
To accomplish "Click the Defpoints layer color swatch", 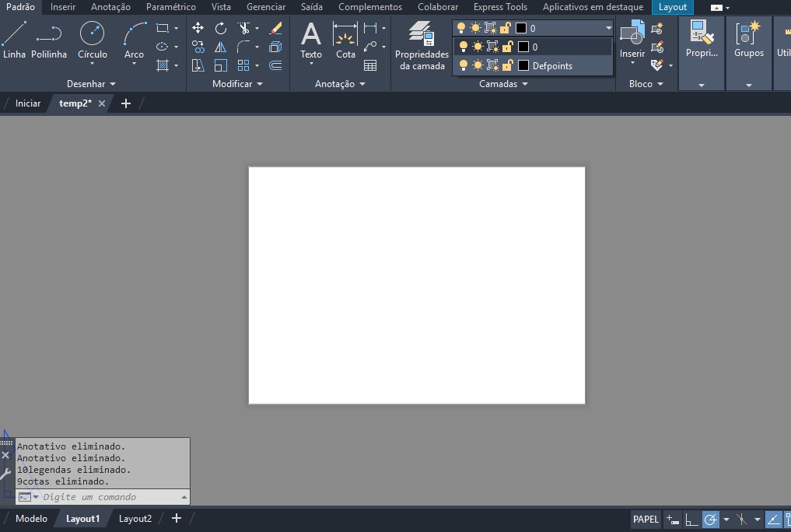I will [x=523, y=66].
